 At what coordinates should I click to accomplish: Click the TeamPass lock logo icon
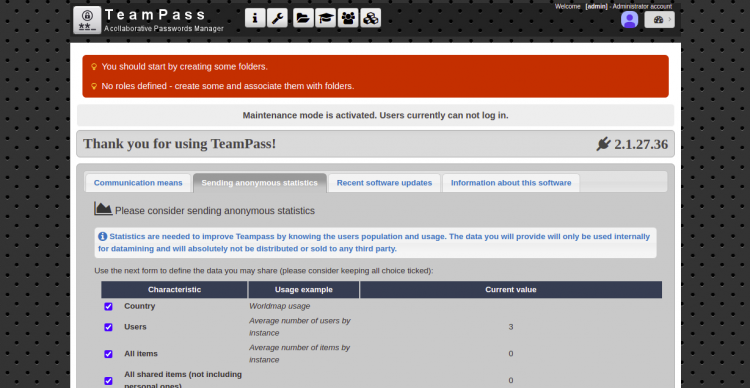tap(87, 20)
